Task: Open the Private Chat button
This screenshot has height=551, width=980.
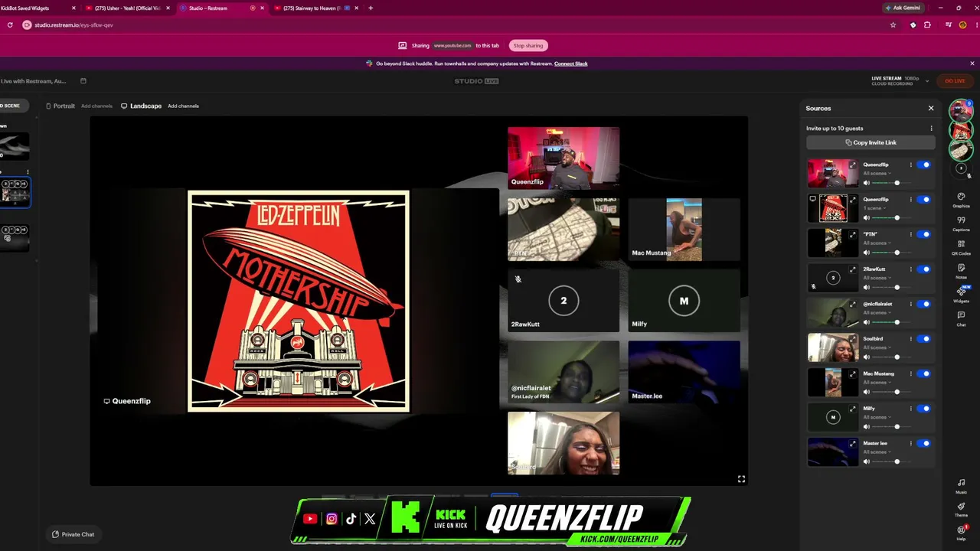Action: coord(73,534)
